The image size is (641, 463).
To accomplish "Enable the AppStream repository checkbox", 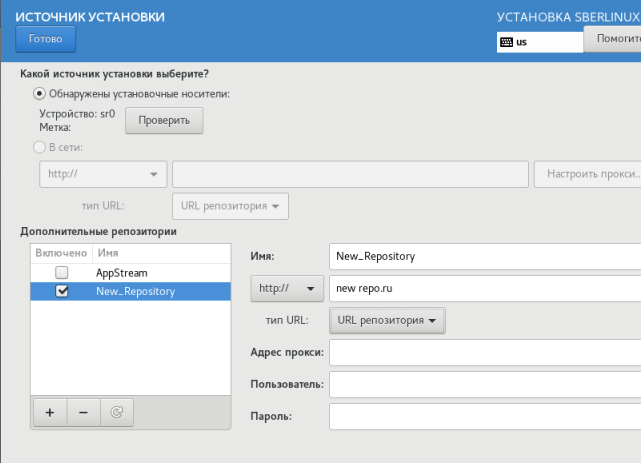I will coord(62,272).
